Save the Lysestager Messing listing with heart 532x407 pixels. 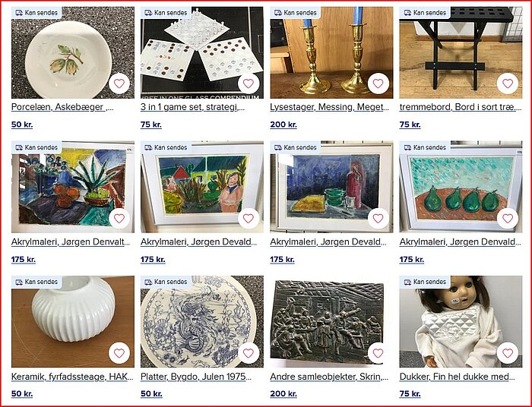(x=378, y=84)
